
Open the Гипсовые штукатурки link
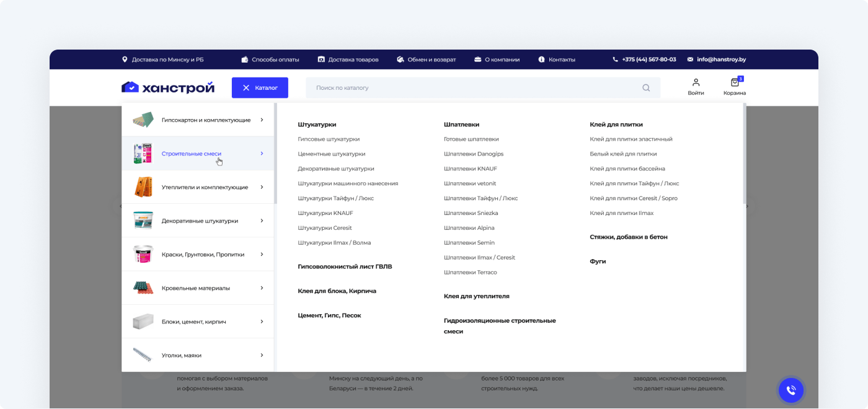[329, 139]
